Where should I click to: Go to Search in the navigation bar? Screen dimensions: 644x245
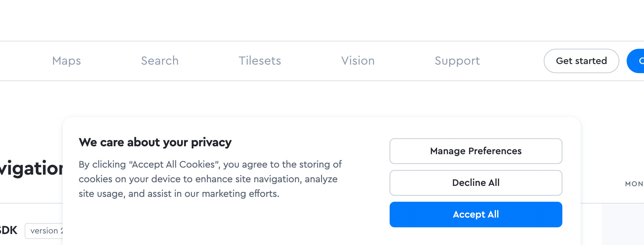pyautogui.click(x=160, y=61)
